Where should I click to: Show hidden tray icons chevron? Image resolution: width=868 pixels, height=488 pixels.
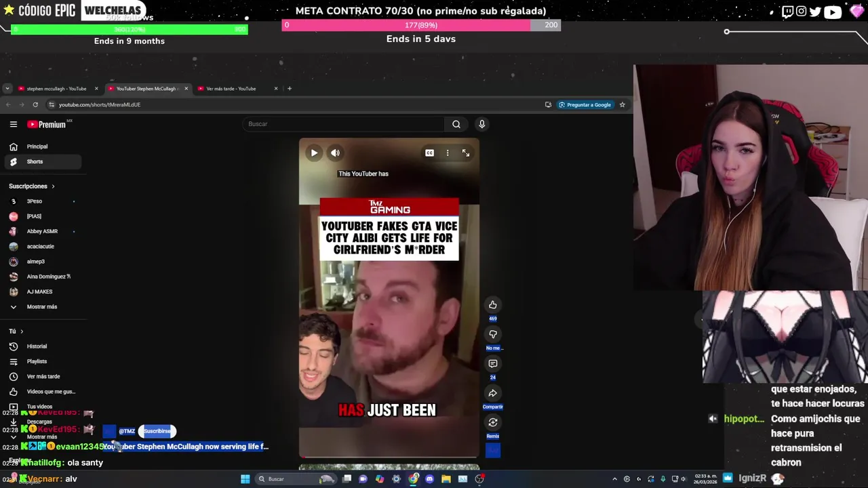click(x=614, y=479)
